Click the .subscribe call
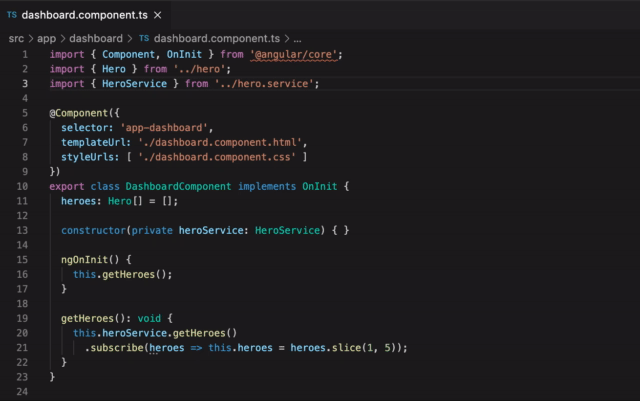The image size is (640, 401). coord(114,348)
